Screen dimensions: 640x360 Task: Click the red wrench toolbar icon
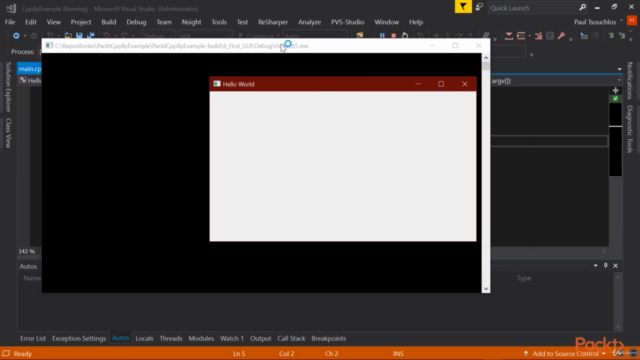coord(562,36)
